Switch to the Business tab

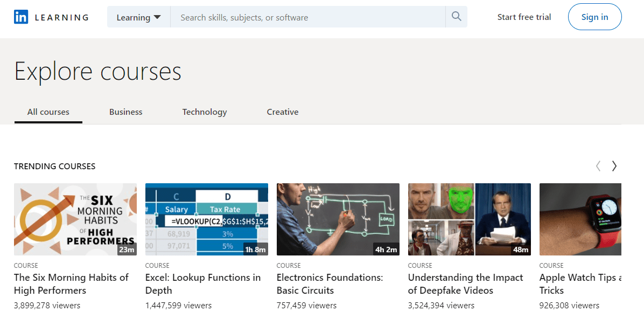(x=125, y=112)
